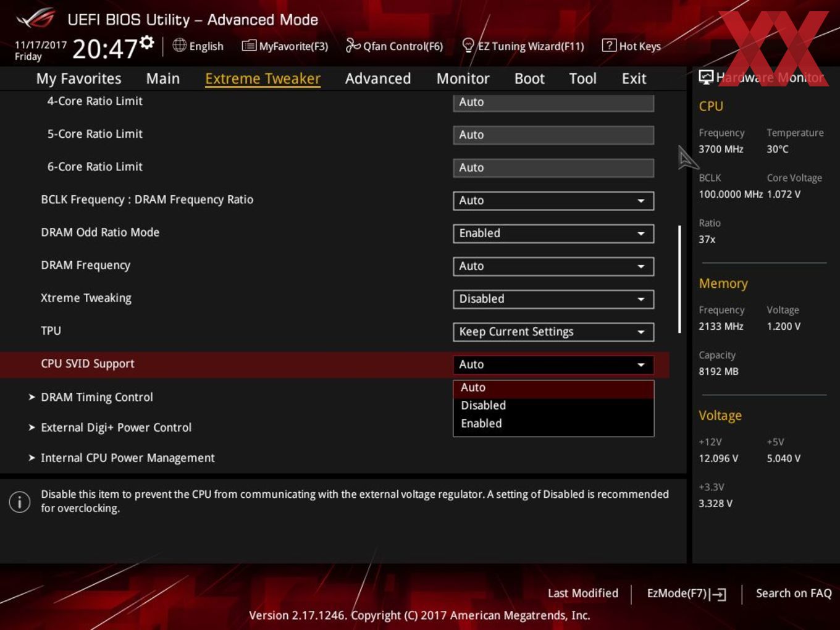Choose Disabled in CPU SVID list
This screenshot has height=630, width=840.
point(553,406)
